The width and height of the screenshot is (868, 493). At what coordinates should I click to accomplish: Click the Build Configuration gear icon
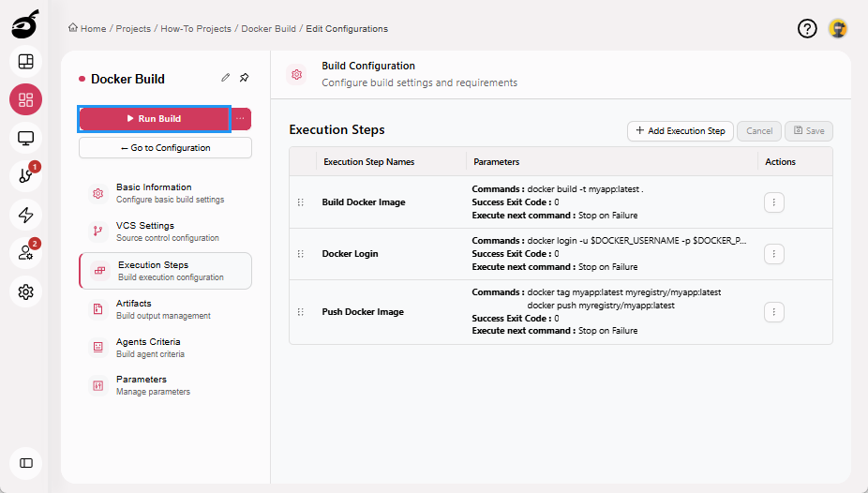point(297,74)
